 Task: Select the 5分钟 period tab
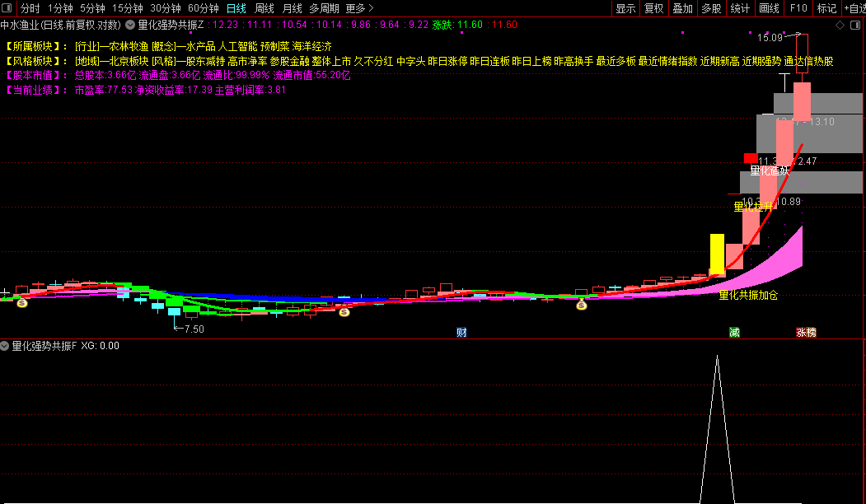click(92, 8)
